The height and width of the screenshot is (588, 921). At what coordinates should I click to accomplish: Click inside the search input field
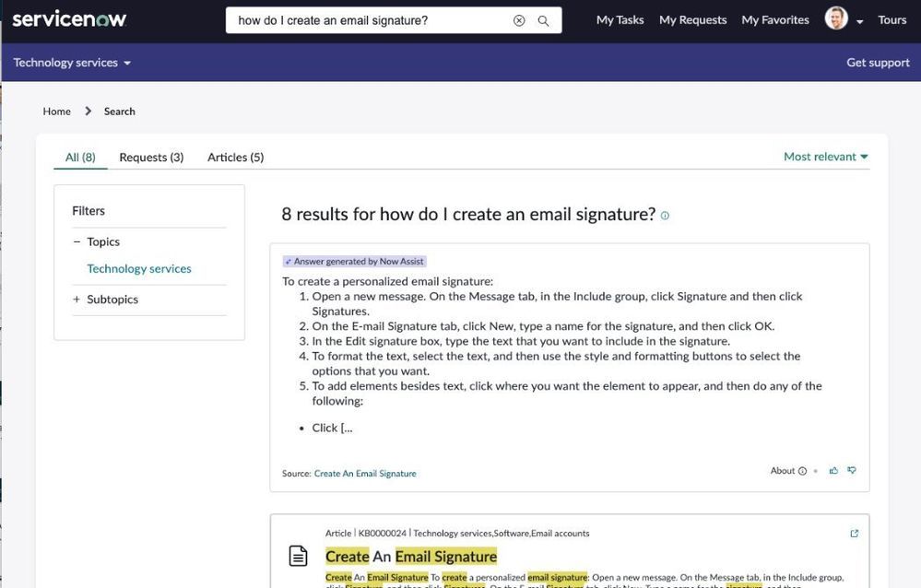point(369,18)
